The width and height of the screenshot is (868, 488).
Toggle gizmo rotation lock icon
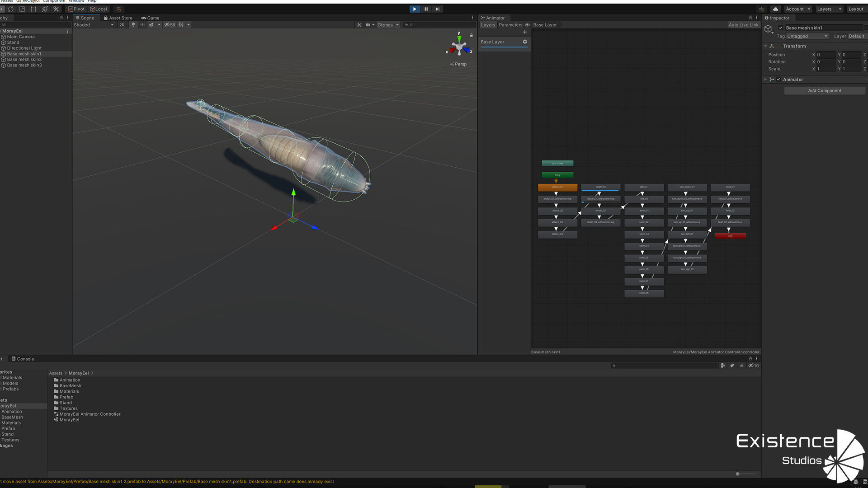(471, 35)
